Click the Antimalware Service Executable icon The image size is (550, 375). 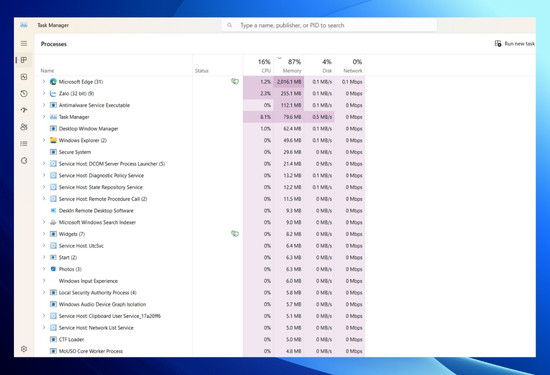pyautogui.click(x=53, y=105)
